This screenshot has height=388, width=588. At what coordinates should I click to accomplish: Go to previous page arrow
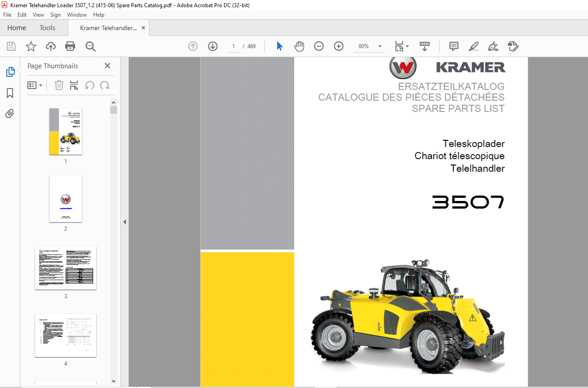pos(193,46)
